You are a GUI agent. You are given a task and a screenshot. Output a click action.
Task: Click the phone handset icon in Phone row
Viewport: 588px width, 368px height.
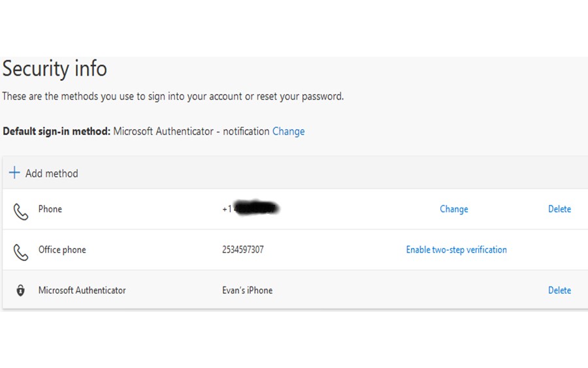pyautogui.click(x=21, y=212)
